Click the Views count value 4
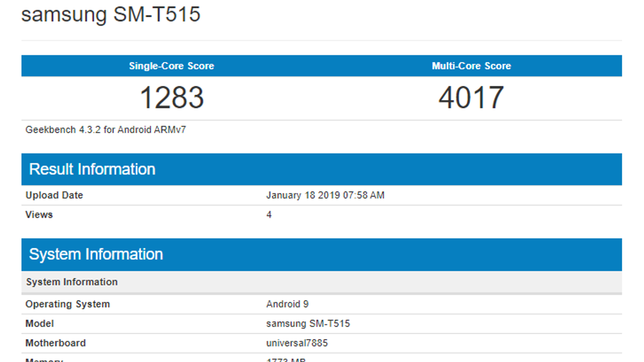This screenshot has height=362, width=644. [x=269, y=215]
